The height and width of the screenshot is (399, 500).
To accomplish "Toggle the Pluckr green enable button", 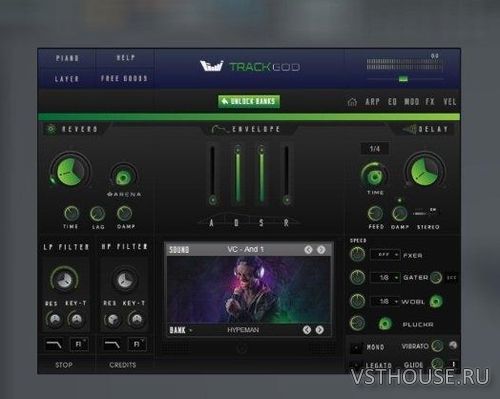I will click(x=385, y=324).
